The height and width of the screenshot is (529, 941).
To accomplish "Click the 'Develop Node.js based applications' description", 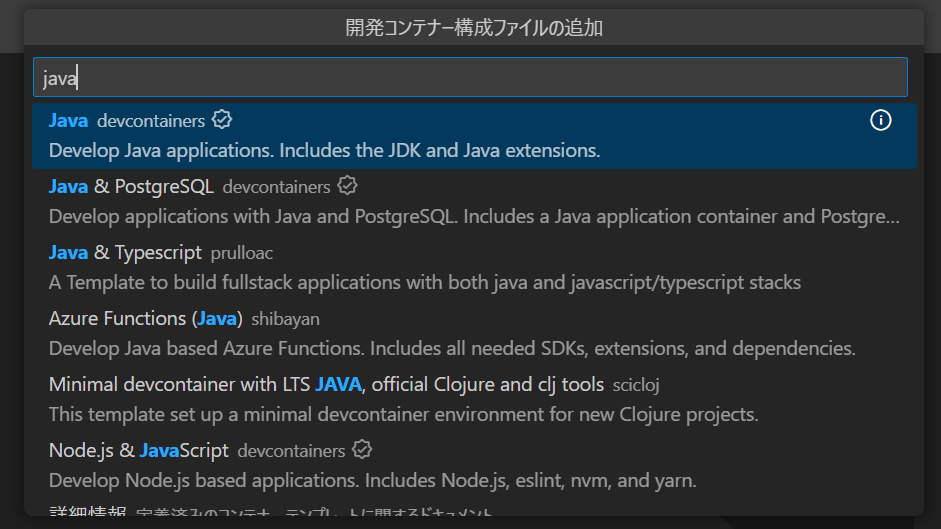I will [373, 481].
